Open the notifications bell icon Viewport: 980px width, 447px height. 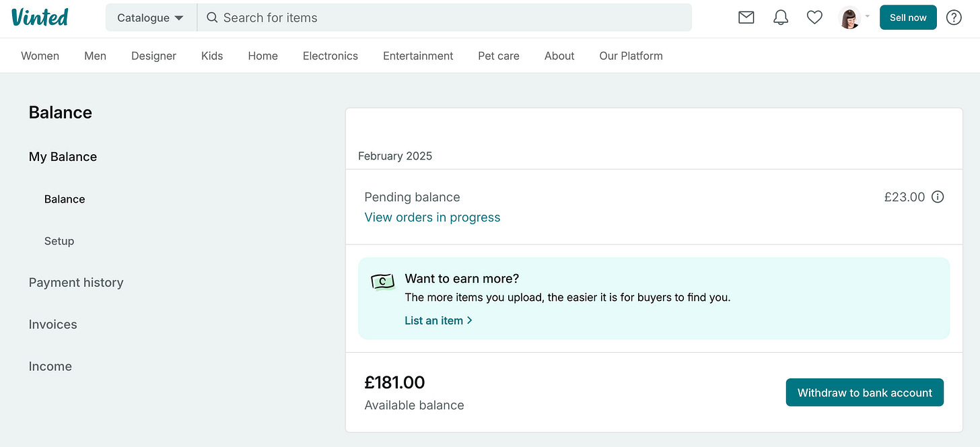781,18
